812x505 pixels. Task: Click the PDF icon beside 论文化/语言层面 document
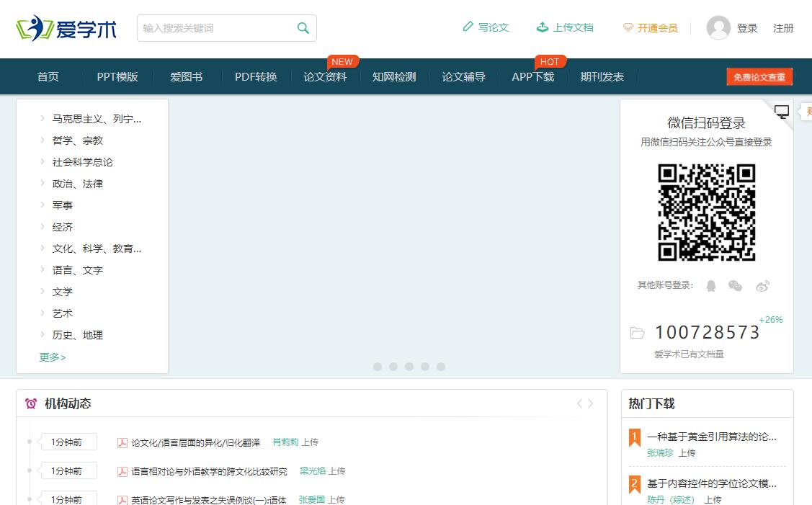[122, 443]
